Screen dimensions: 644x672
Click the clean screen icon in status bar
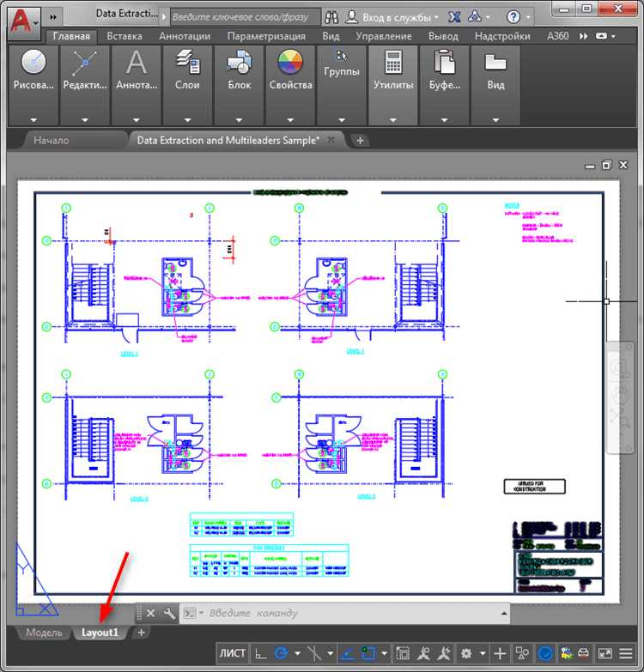pyautogui.click(x=605, y=654)
